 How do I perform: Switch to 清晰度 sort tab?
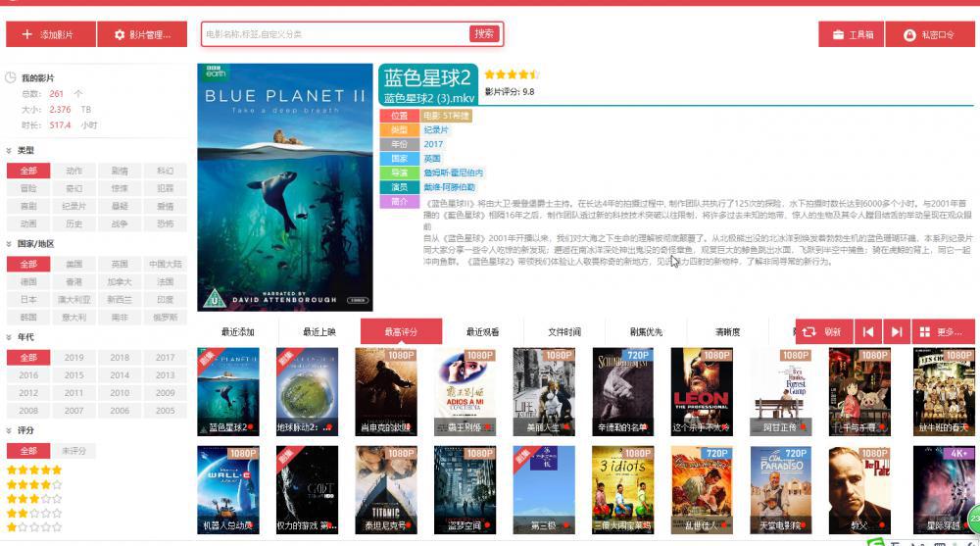click(727, 331)
